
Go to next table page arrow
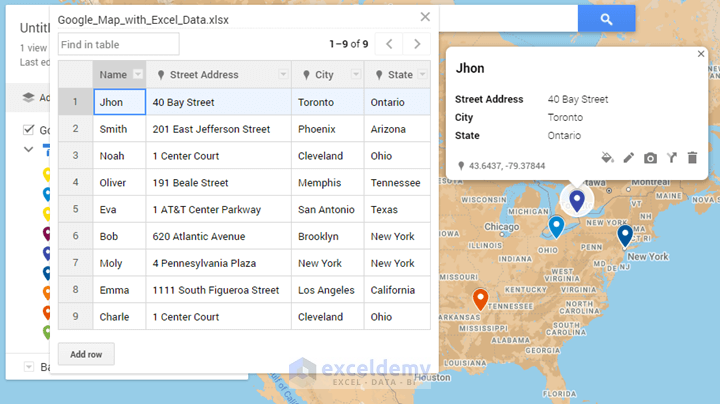[x=417, y=44]
